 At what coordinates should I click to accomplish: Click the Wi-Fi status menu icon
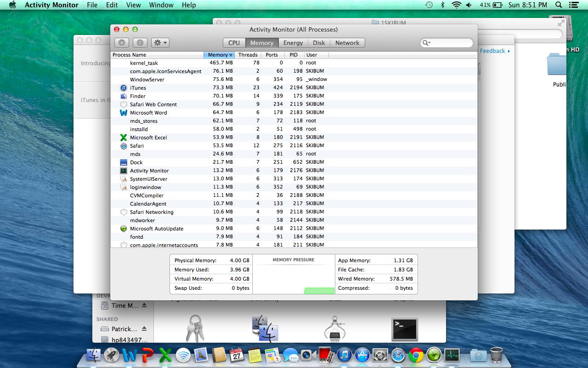(456, 5)
